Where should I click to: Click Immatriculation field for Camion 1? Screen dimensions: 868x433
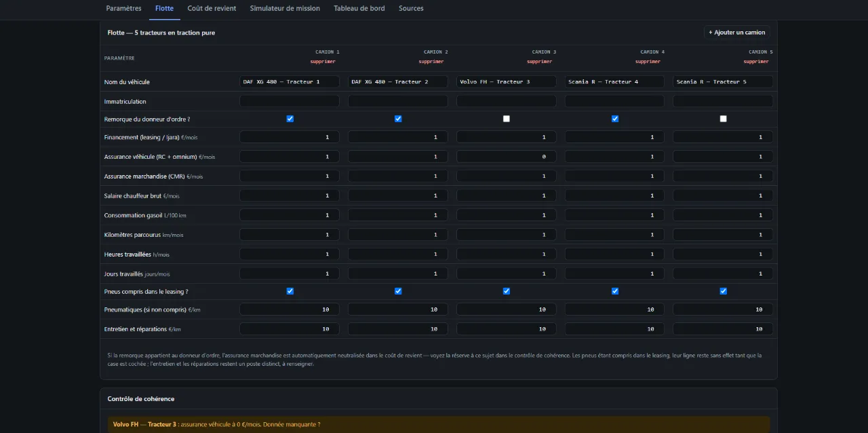(290, 101)
